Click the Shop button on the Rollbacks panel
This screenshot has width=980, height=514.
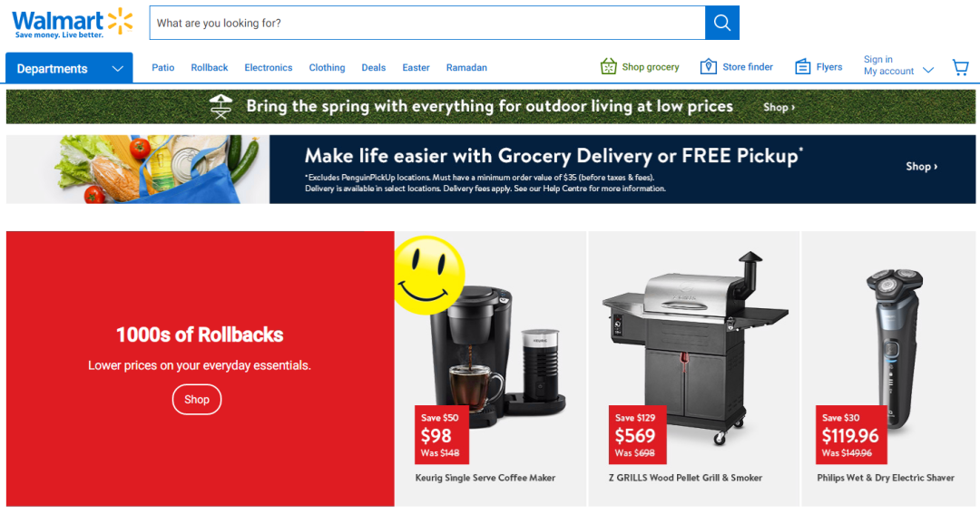(197, 400)
